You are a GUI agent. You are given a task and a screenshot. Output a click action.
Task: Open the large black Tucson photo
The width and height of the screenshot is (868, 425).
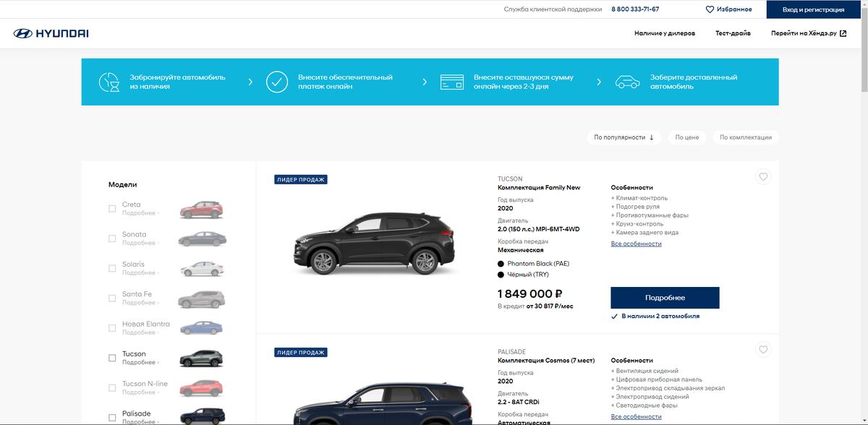tap(374, 244)
